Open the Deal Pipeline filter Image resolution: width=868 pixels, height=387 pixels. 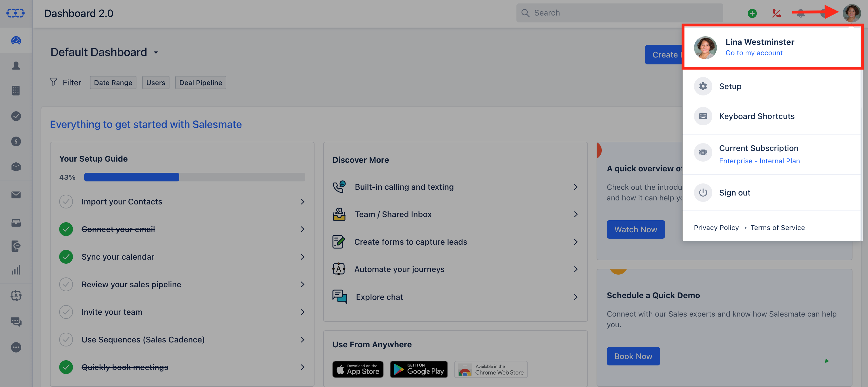point(200,83)
